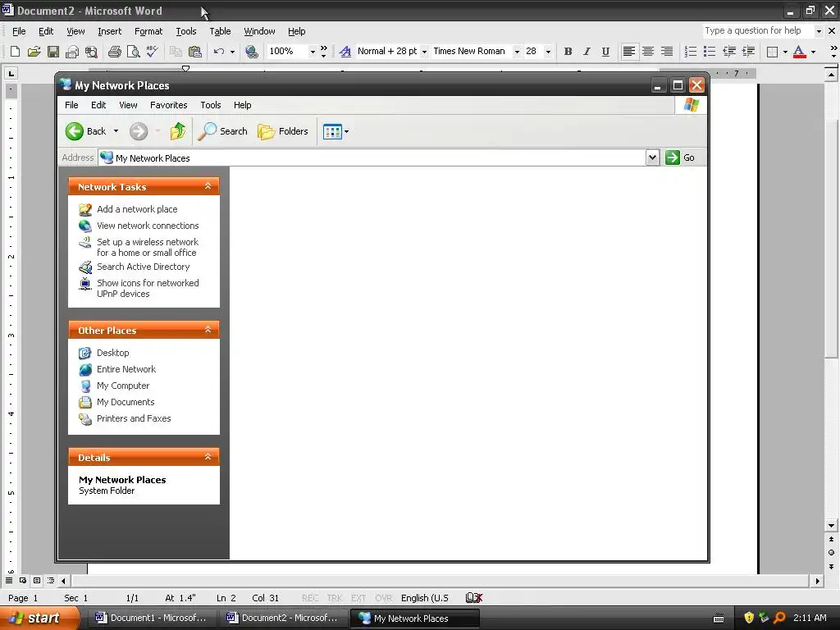Type a question for help input field
Image resolution: width=840 pixels, height=630 pixels.
[757, 31]
